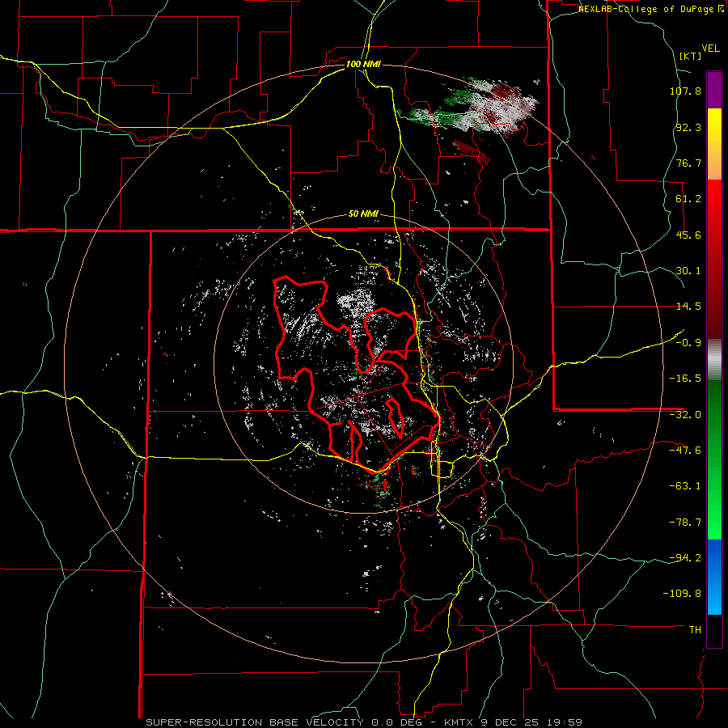Click the -0.9 velocity scale value
Screen dimensions: 728x728
[688, 343]
